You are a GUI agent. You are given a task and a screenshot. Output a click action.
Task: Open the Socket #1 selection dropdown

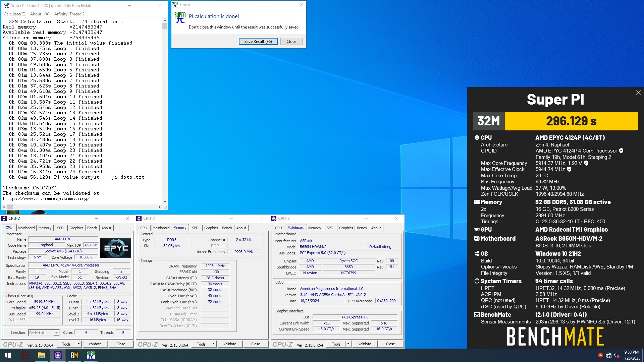click(x=56, y=333)
